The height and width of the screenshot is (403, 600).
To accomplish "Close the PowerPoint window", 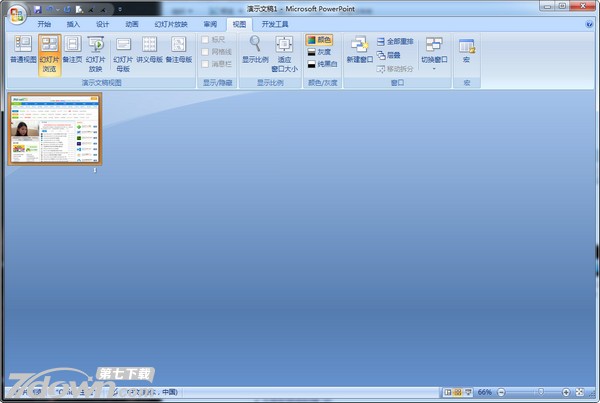I will click(582, 6).
